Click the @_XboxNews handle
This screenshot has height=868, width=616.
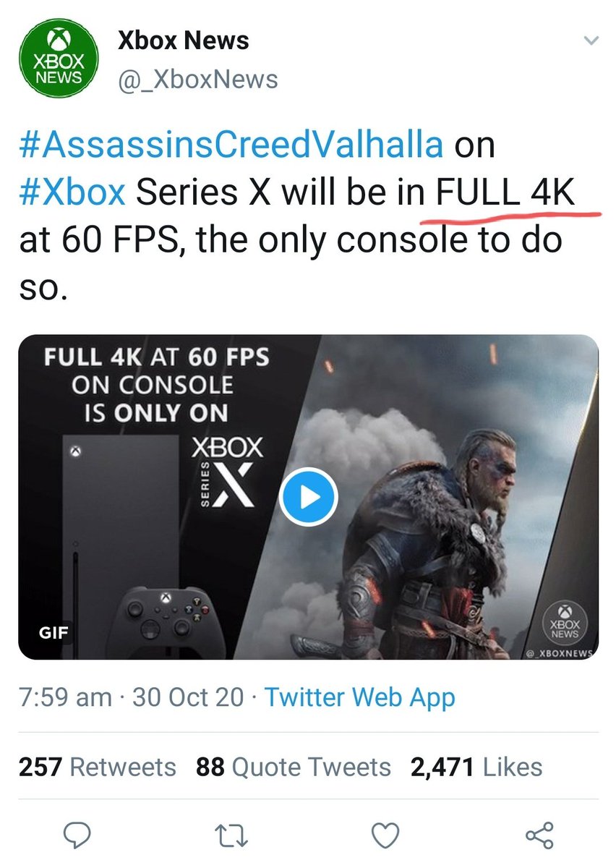[197, 79]
